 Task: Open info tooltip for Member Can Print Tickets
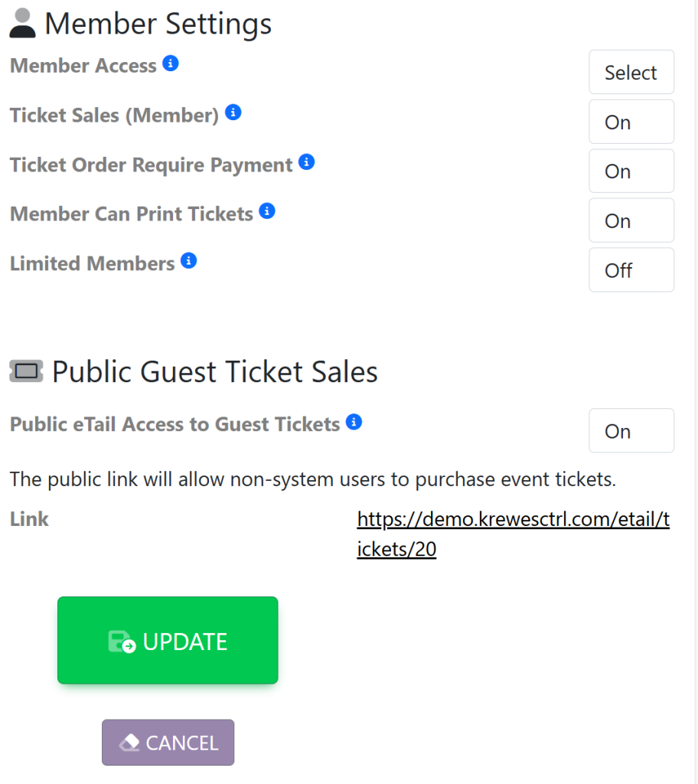coord(267,211)
